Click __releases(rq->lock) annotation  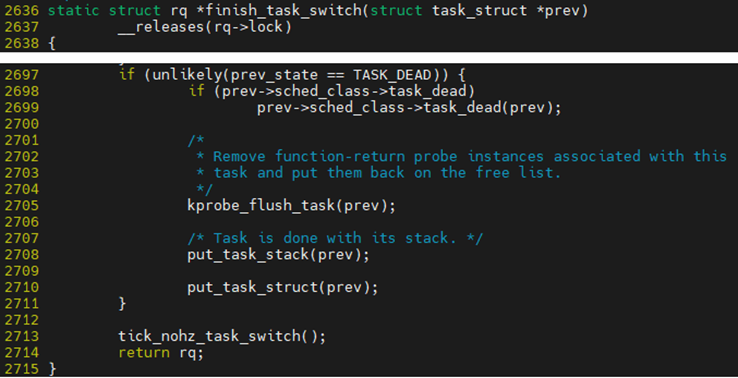[x=205, y=27]
